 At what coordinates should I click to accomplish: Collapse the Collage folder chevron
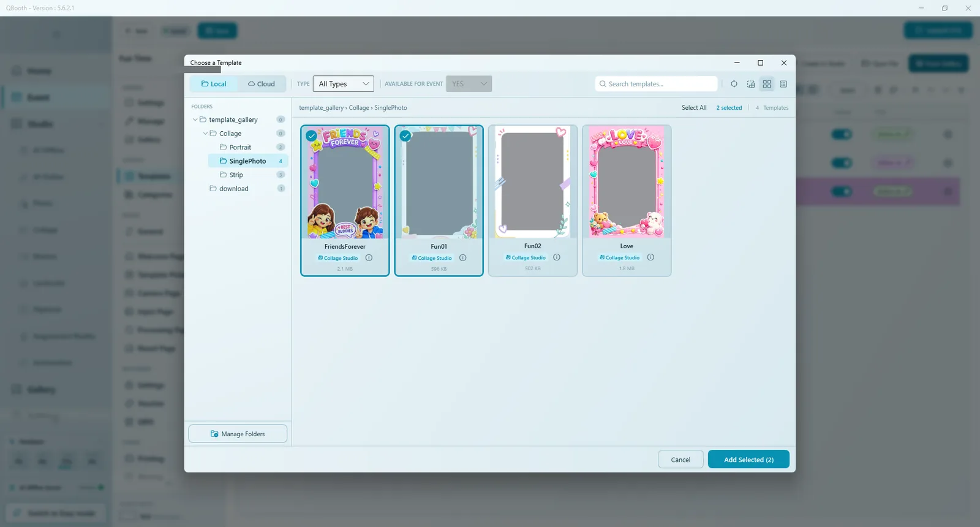coord(206,134)
